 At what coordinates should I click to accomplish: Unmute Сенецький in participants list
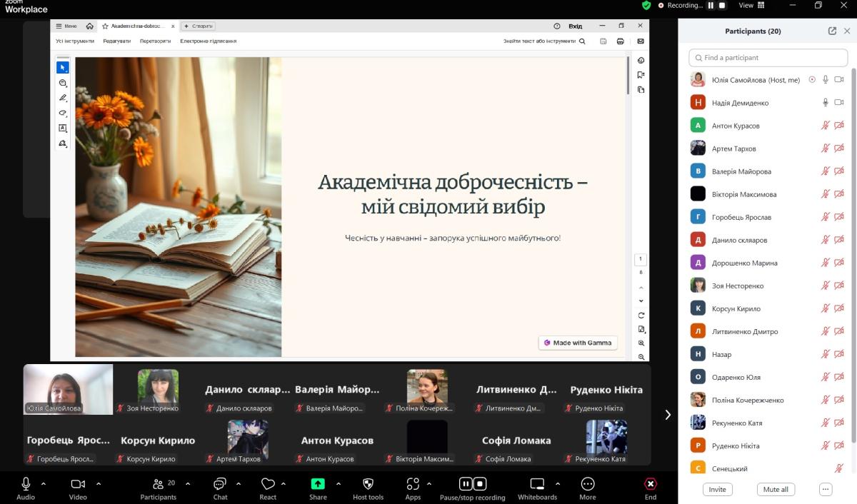(839, 468)
